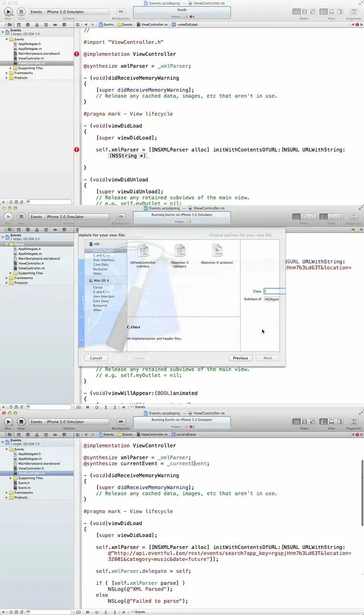Image resolution: width=364 pixels, height=615 pixels.
Task: Open the breakpoint navigator tab in the top window
Action: point(55,24)
